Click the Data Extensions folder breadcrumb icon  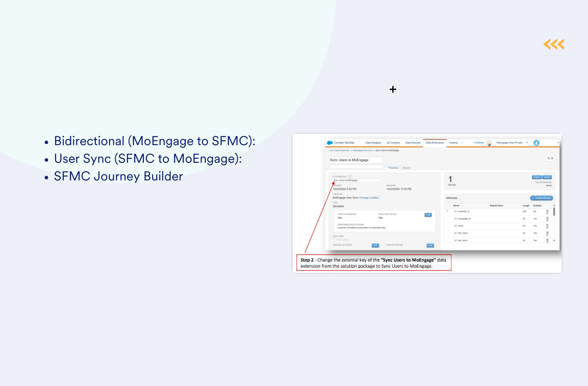pos(332,150)
